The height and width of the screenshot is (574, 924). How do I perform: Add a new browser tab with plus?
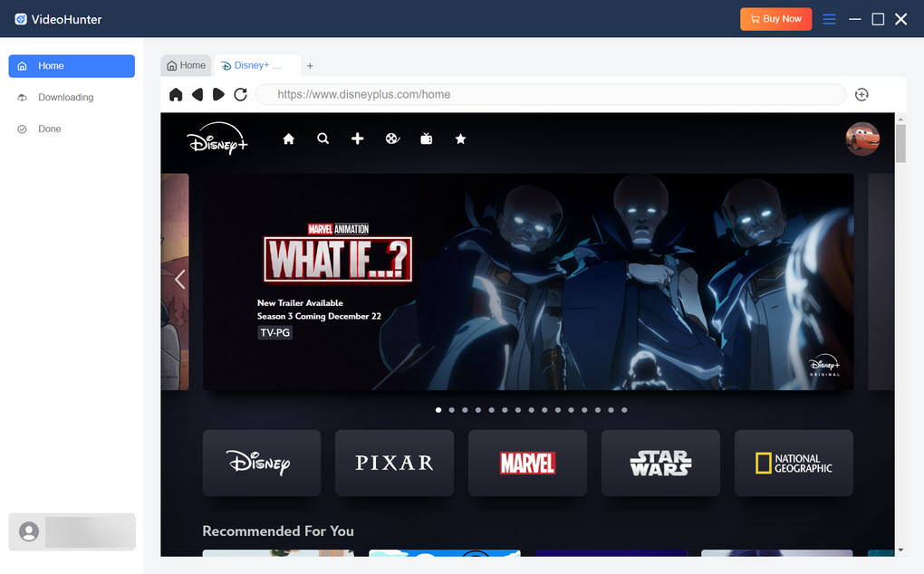(x=310, y=66)
